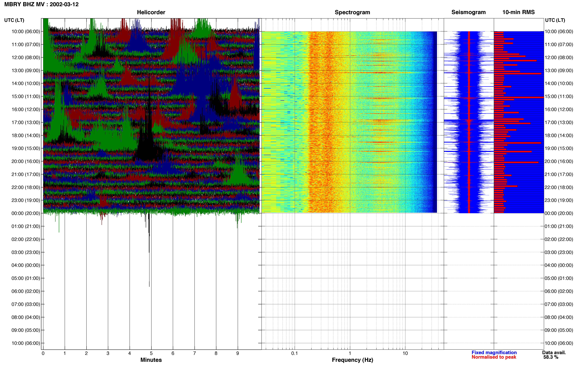
Task: Click the "05:00 (01:00)" label on the RMS-side axis
Action: pyautogui.click(x=559, y=278)
